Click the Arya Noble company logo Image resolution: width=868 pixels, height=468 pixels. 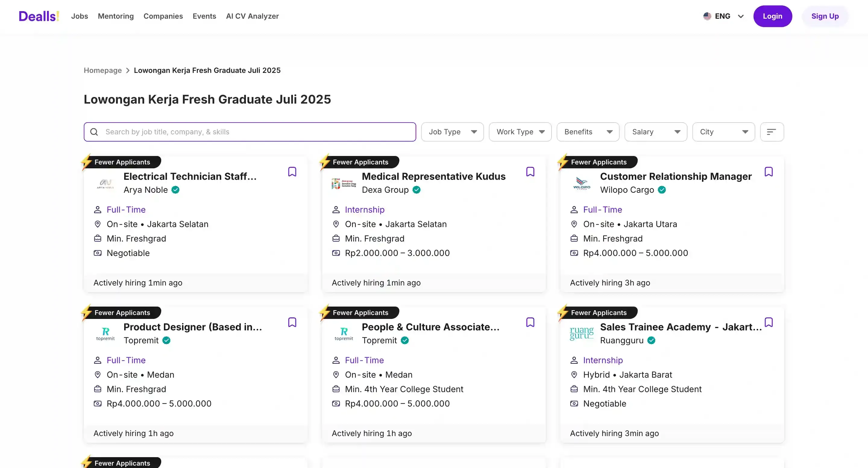[x=105, y=183]
